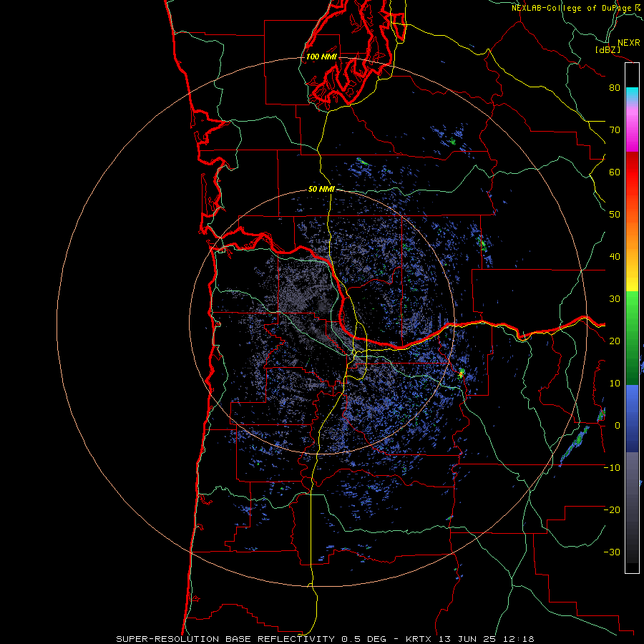Click the -10 value on dBZ scale

click(x=612, y=468)
